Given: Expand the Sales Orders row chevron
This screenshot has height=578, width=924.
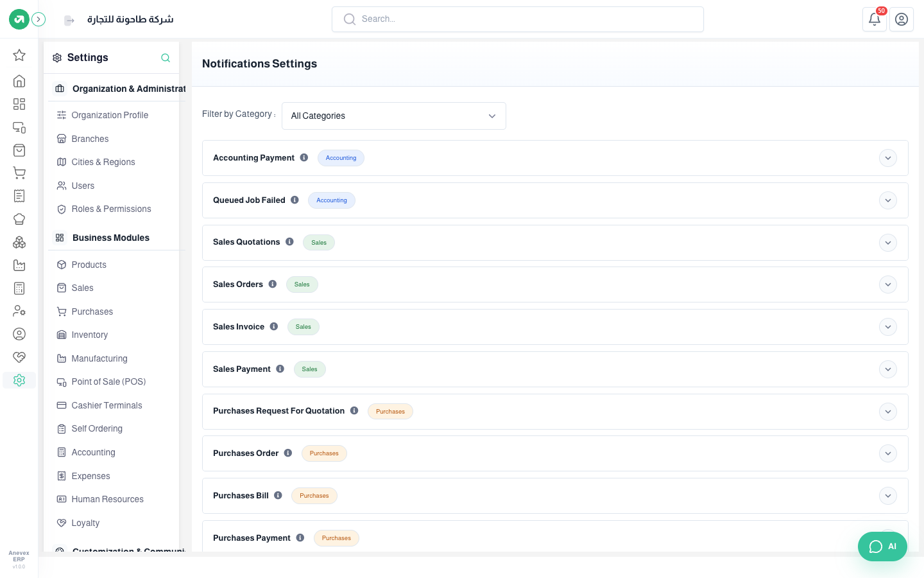Looking at the screenshot, I should click(888, 285).
